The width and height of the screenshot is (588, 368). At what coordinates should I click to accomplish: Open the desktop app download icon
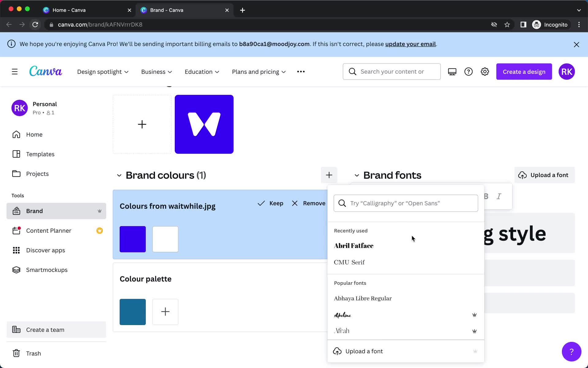tap(452, 72)
